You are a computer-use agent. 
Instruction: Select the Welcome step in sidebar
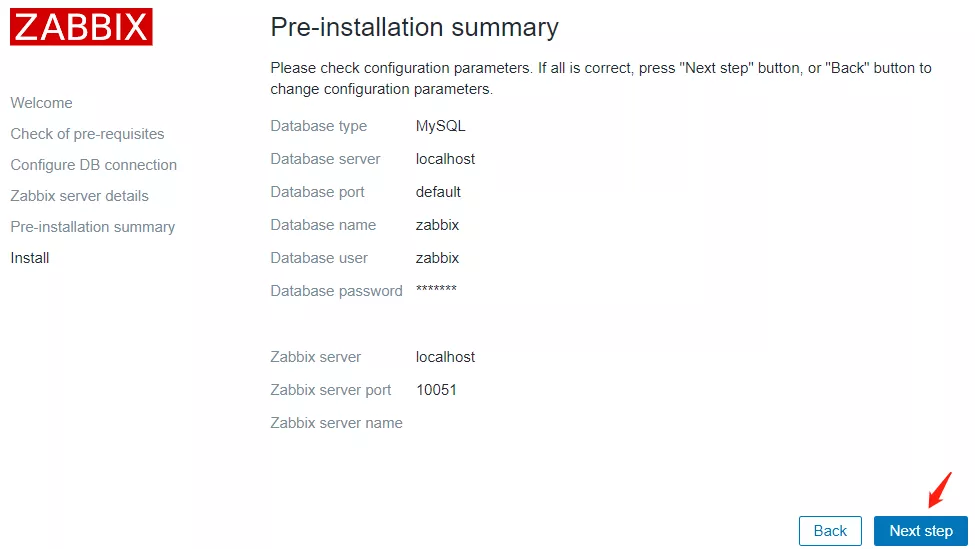(x=41, y=103)
